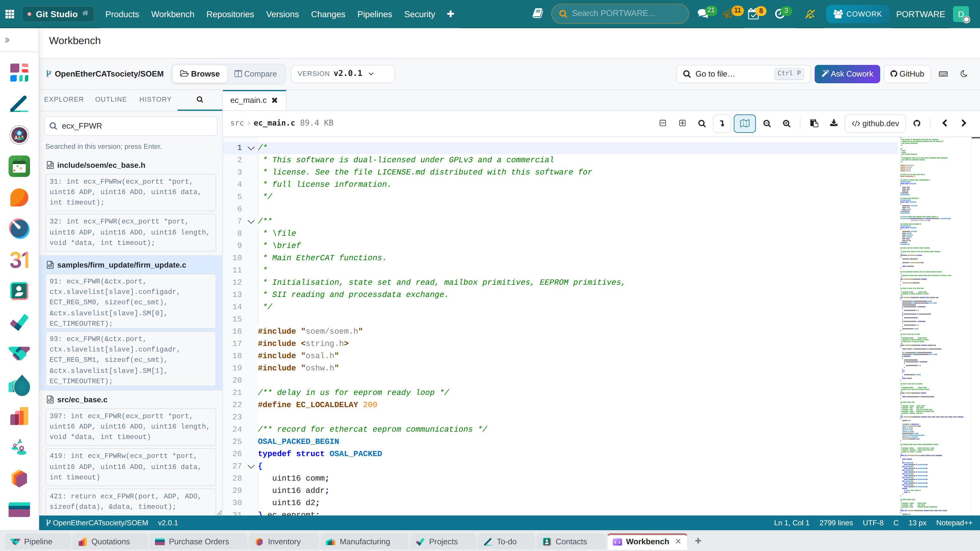Click the Ask Cowork button
This screenshot has width=980, height=551.
tap(847, 74)
